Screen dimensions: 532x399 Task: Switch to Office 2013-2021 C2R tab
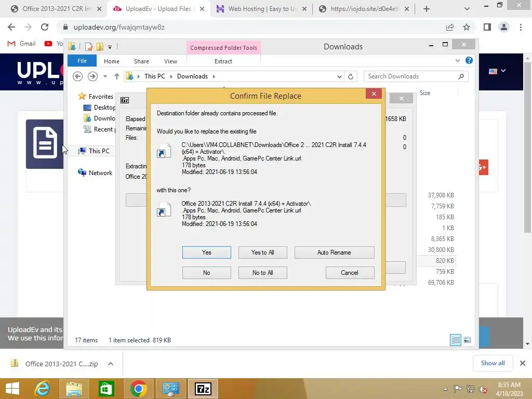coord(56,9)
